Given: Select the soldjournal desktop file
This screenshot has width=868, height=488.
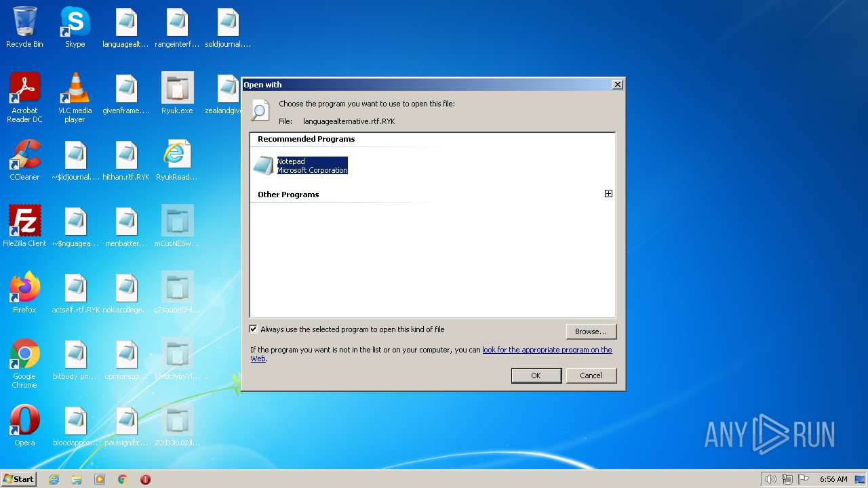Looking at the screenshot, I should (228, 27).
